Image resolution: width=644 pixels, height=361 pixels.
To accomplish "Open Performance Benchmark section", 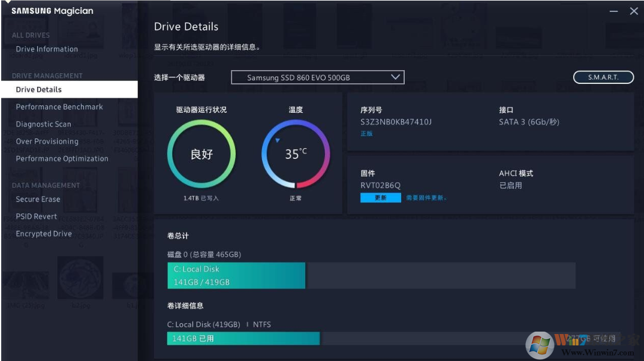I will tap(59, 107).
